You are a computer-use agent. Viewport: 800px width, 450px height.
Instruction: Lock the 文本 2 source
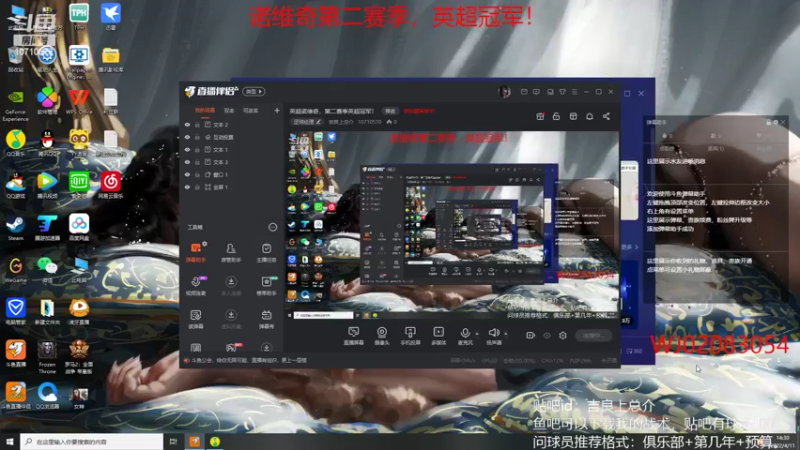click(x=197, y=124)
